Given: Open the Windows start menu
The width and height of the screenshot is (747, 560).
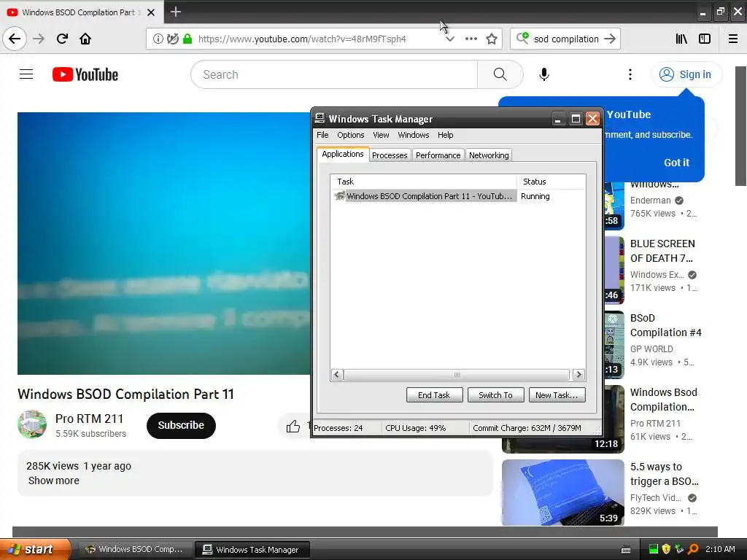Looking at the screenshot, I should (x=34, y=549).
